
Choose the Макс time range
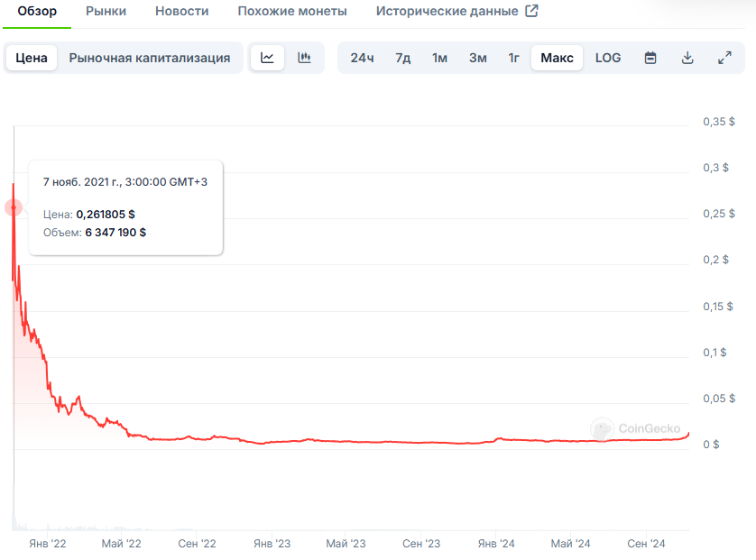[557, 58]
